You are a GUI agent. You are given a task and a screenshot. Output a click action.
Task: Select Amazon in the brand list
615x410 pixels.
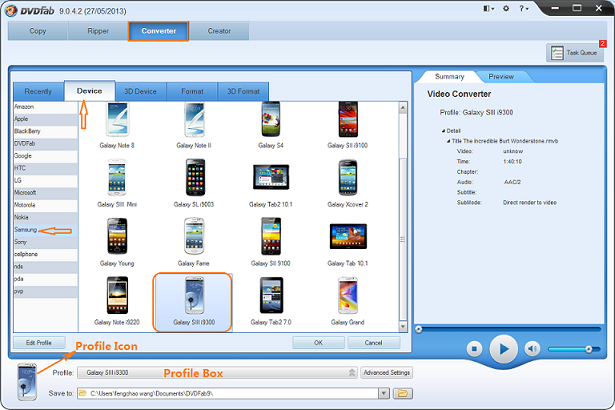pyautogui.click(x=45, y=107)
